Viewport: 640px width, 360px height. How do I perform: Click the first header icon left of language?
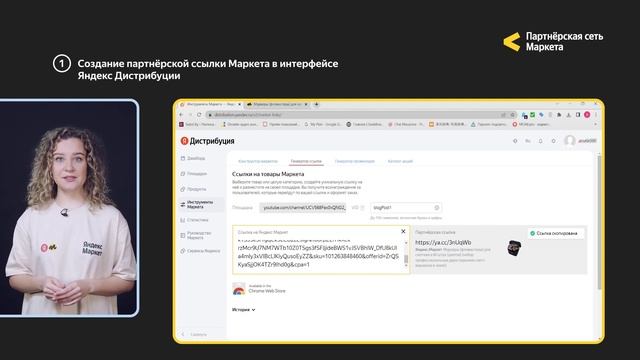click(515, 141)
